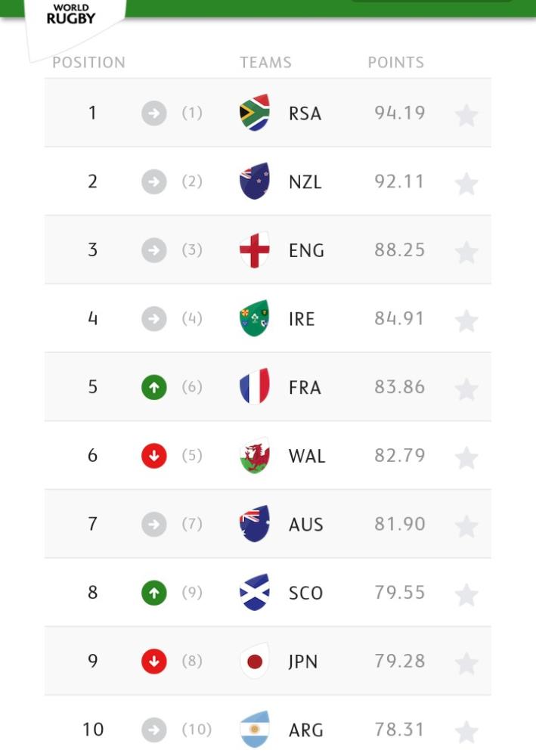Select the IRE team name
The height and width of the screenshot is (756, 536).
tap(302, 319)
